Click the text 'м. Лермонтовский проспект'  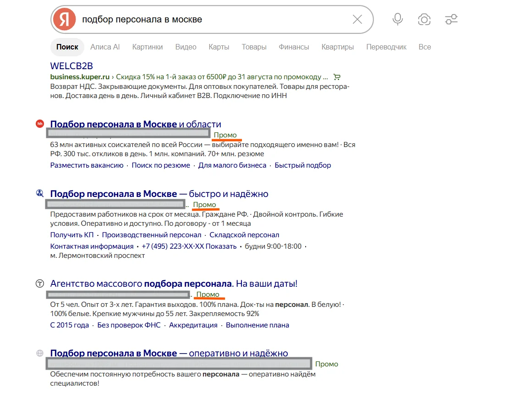98,255
